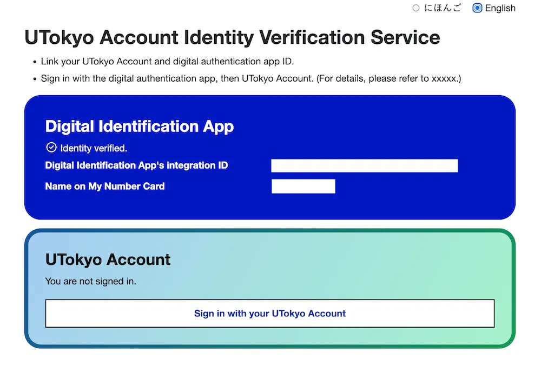The height and width of the screenshot is (392, 541).
Task: Click the Identity verified checkmark icon
Action: 51,148
